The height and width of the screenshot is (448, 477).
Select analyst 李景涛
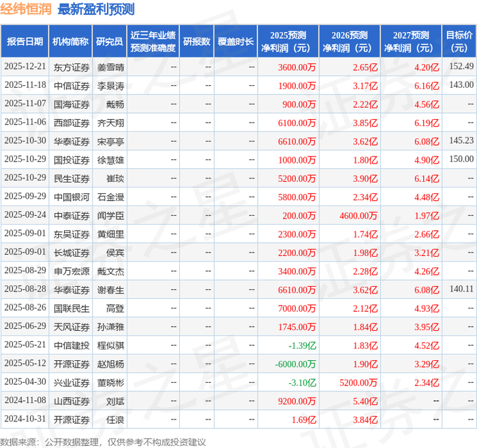coord(110,86)
